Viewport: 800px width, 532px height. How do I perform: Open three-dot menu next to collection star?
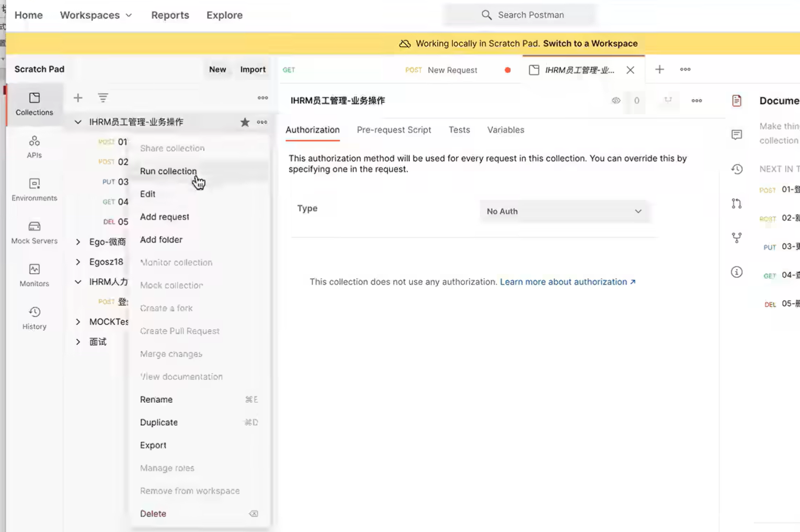(x=262, y=122)
